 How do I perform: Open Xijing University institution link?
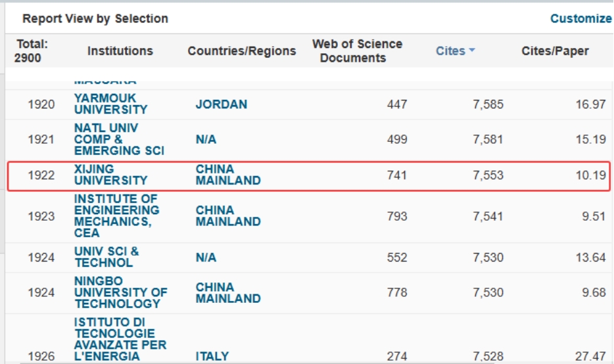(110, 175)
